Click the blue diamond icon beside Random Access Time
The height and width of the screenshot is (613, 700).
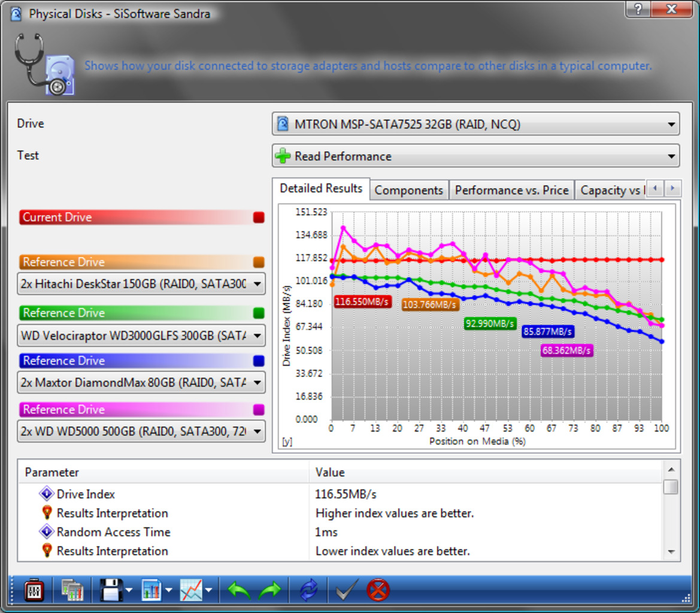coord(47,532)
